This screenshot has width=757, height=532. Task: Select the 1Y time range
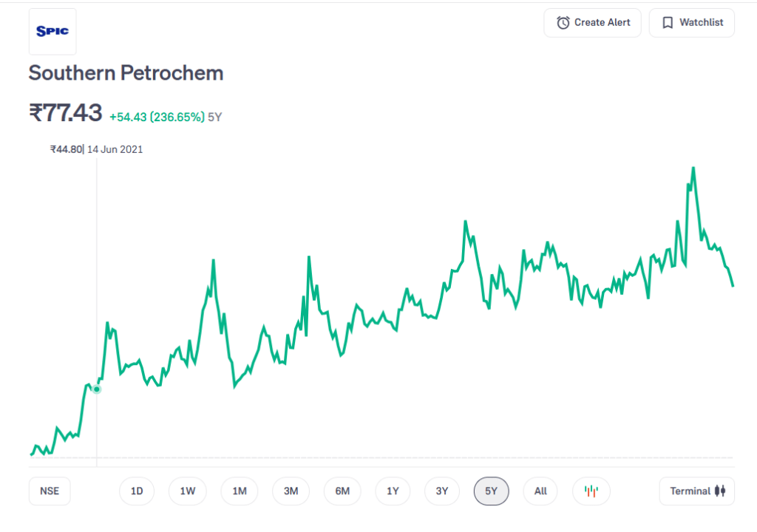[393, 491]
